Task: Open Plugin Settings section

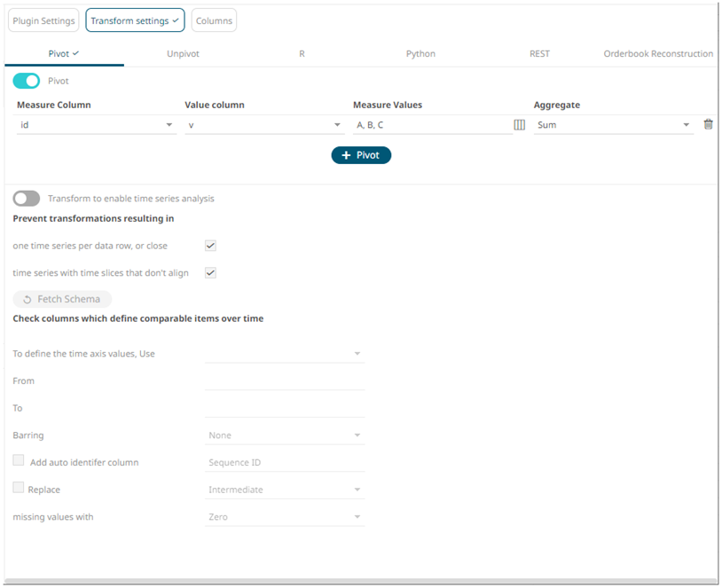Action: pyautogui.click(x=43, y=20)
